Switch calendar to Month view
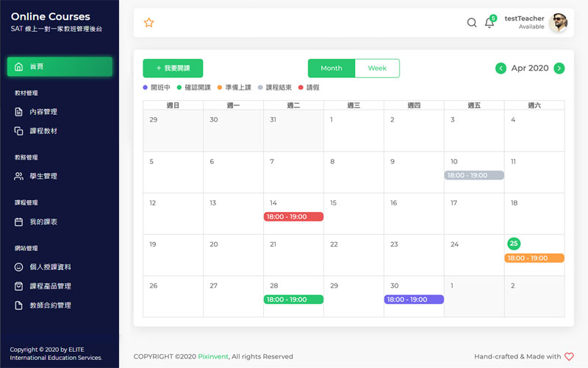This screenshot has height=368, width=588. tap(331, 68)
